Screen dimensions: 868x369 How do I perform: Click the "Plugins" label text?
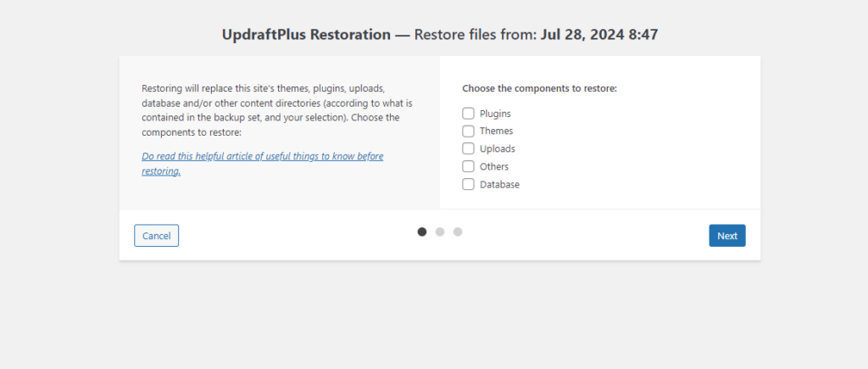[x=495, y=114]
